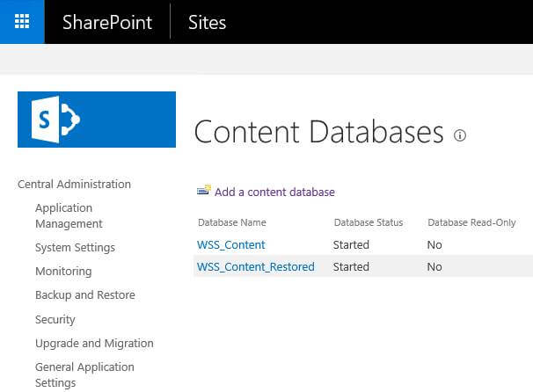
Task: Click the SharePoint brand text in header
Action: tap(107, 22)
